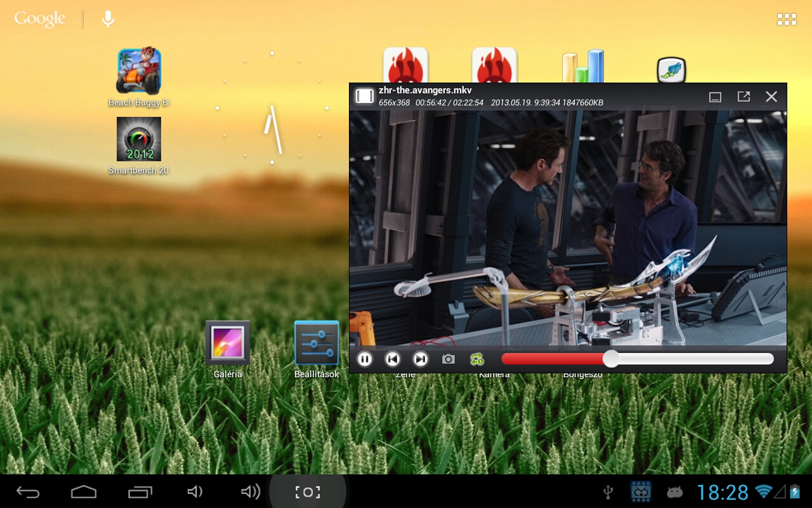
Task: Capture video snapshot with camera icon
Action: (x=449, y=359)
